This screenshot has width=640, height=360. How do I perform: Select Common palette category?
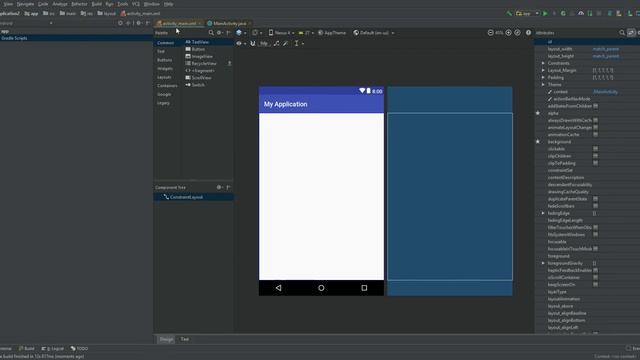pyautogui.click(x=165, y=43)
